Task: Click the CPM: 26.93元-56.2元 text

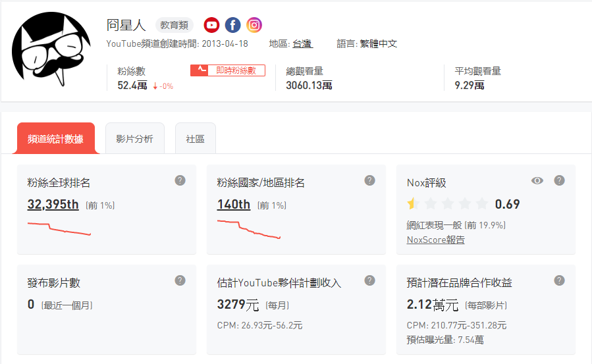Action: click(259, 326)
